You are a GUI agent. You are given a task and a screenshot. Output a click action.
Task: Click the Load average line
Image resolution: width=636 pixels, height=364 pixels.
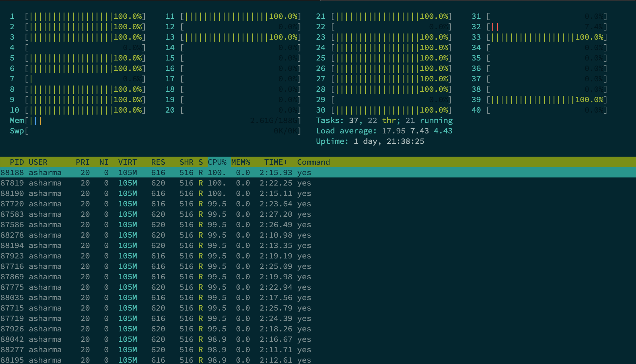click(384, 131)
